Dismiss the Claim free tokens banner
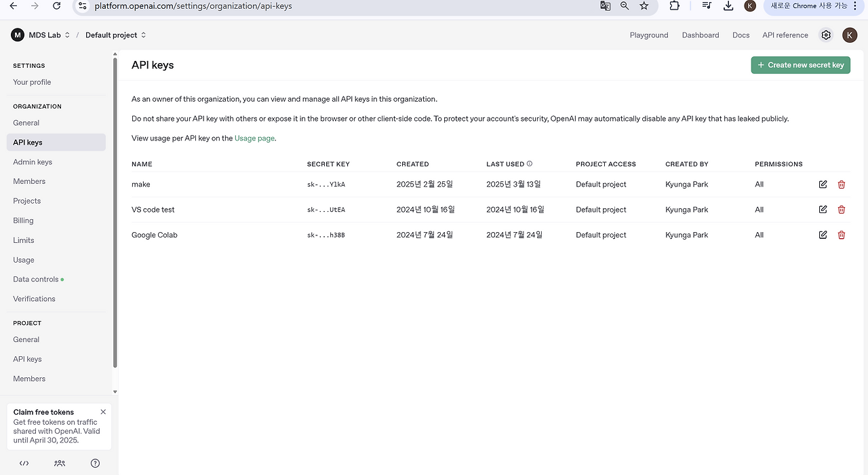Image resolution: width=868 pixels, height=475 pixels. coord(103,412)
